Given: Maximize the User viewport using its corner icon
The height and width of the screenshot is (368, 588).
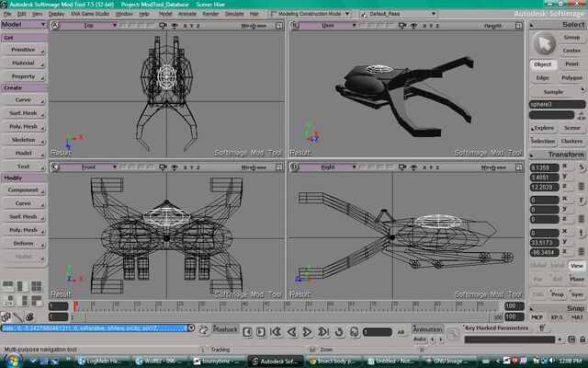Looking at the screenshot, I should pyautogui.click(x=518, y=26).
